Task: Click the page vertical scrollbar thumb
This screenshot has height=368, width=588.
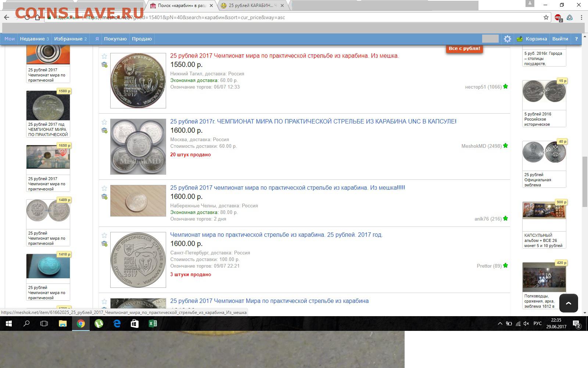Action: coord(585,182)
